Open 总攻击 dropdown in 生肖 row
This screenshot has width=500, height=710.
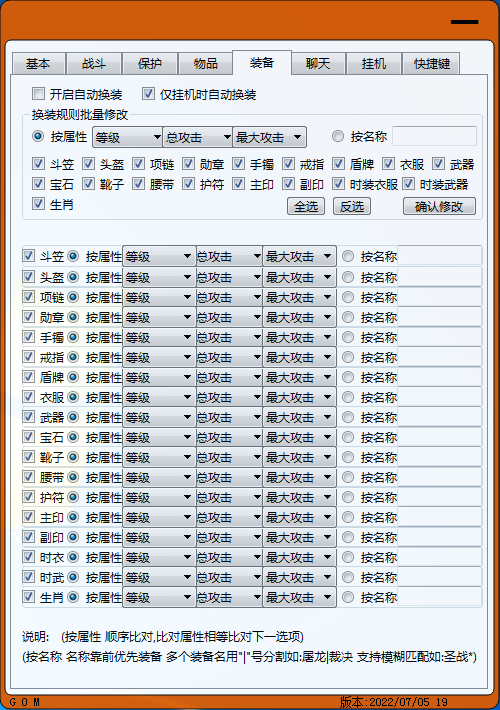(x=229, y=597)
